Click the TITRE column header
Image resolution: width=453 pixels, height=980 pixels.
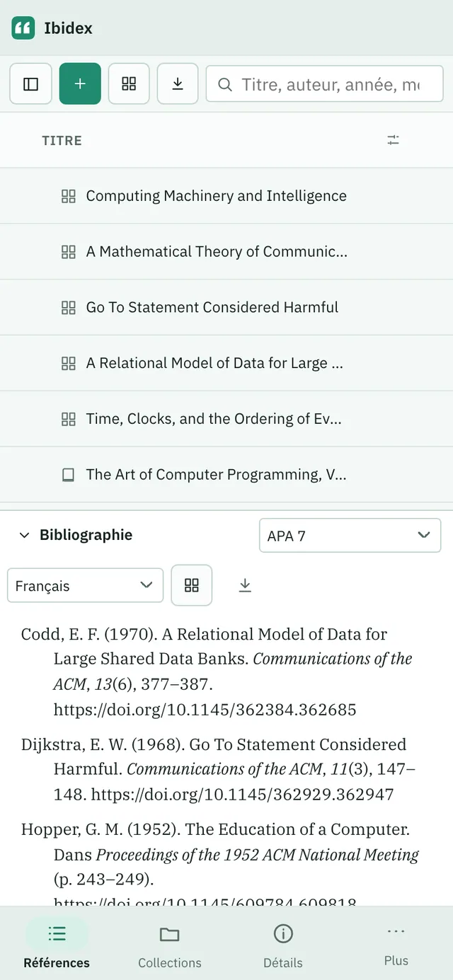click(x=62, y=141)
